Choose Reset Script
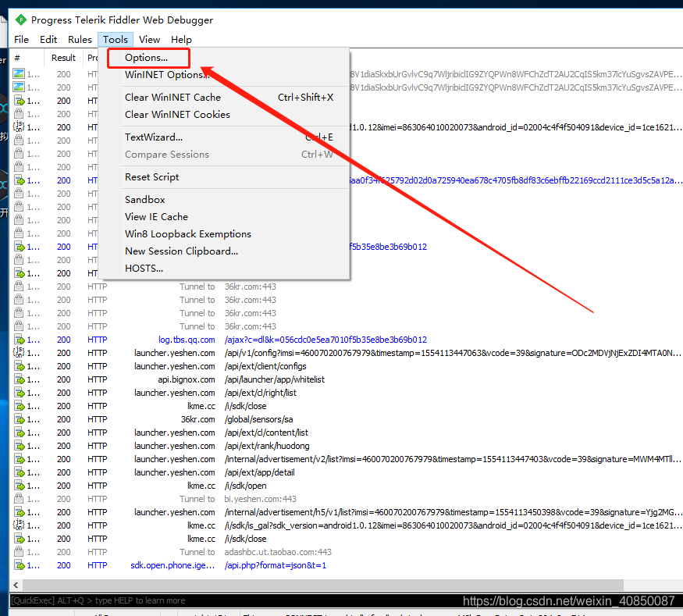The image size is (683, 616). [x=224, y=177]
